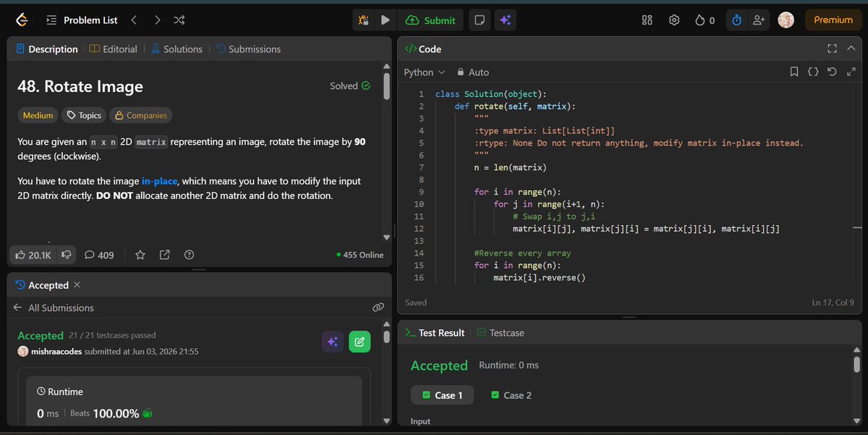Pick a random problem shuffle icon

click(x=179, y=20)
